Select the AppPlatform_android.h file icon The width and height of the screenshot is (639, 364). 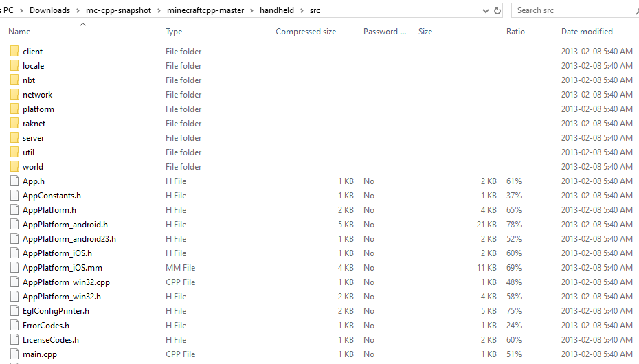tap(14, 224)
